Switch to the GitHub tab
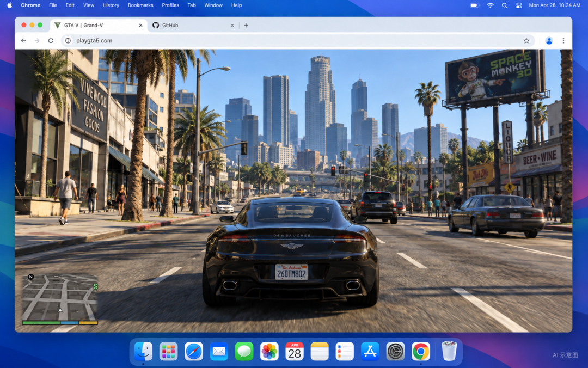 (x=193, y=26)
